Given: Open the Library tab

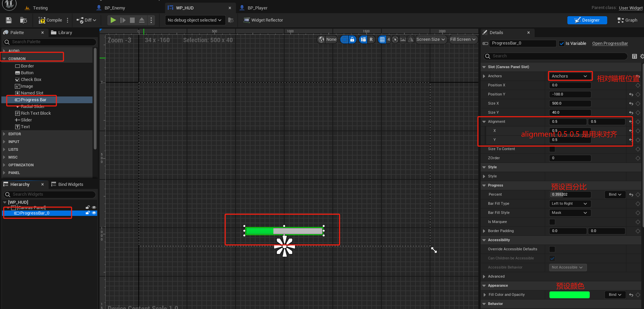Looking at the screenshot, I should click(61, 33).
